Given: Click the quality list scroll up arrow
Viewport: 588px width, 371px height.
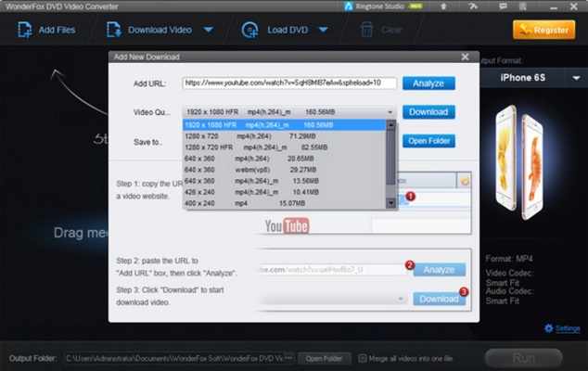Looking at the screenshot, I should click(390, 125).
